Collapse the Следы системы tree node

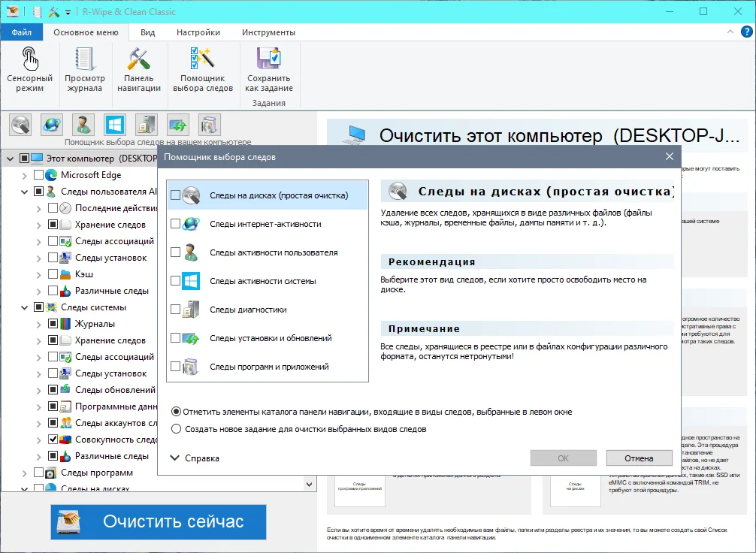coord(24,307)
